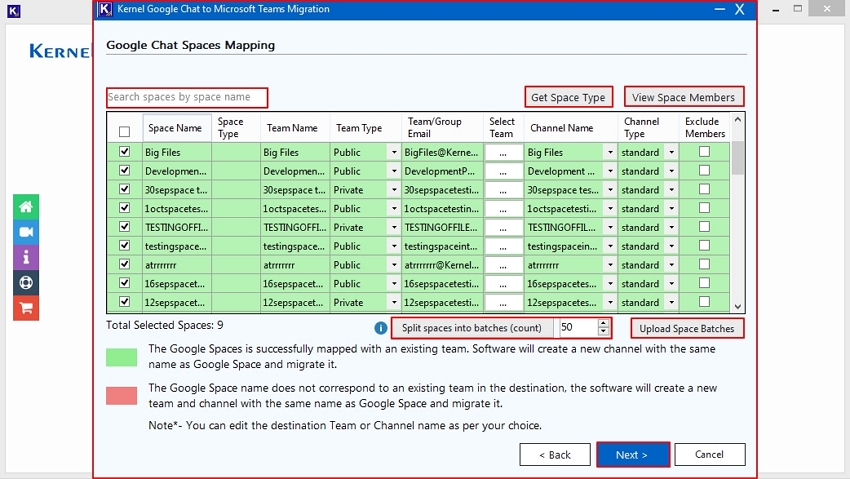The width and height of the screenshot is (850, 479).
Task: Click the BigFiles@Kerne... email cell
Action: tap(442, 153)
